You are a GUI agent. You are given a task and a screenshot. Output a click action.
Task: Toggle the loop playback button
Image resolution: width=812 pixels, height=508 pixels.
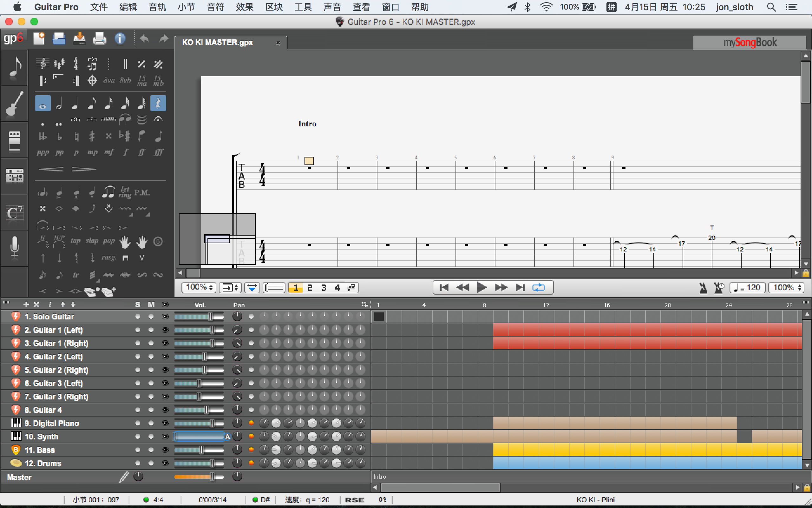point(538,288)
